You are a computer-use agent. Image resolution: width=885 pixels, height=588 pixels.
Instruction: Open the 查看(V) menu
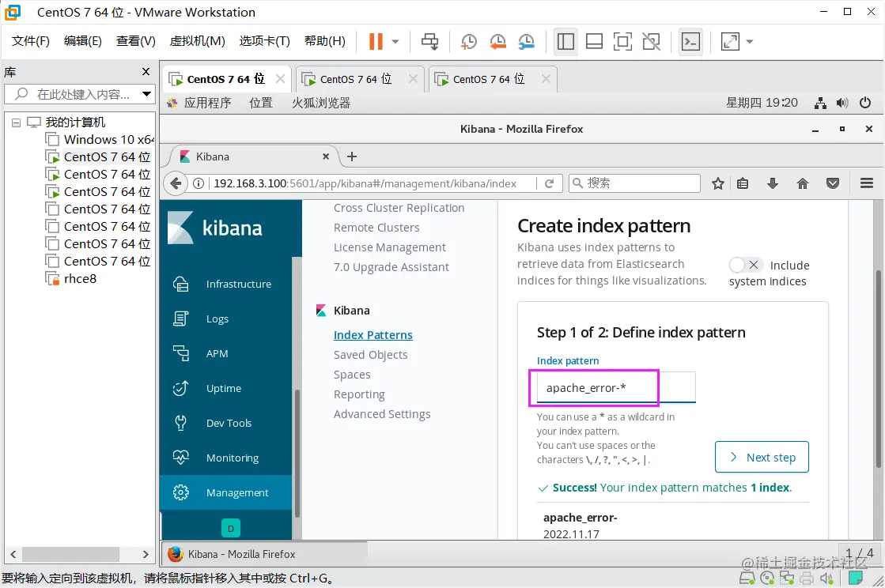135,41
